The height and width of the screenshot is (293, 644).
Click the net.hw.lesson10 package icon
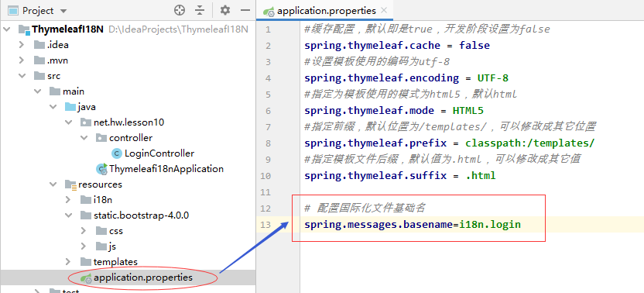click(86, 122)
